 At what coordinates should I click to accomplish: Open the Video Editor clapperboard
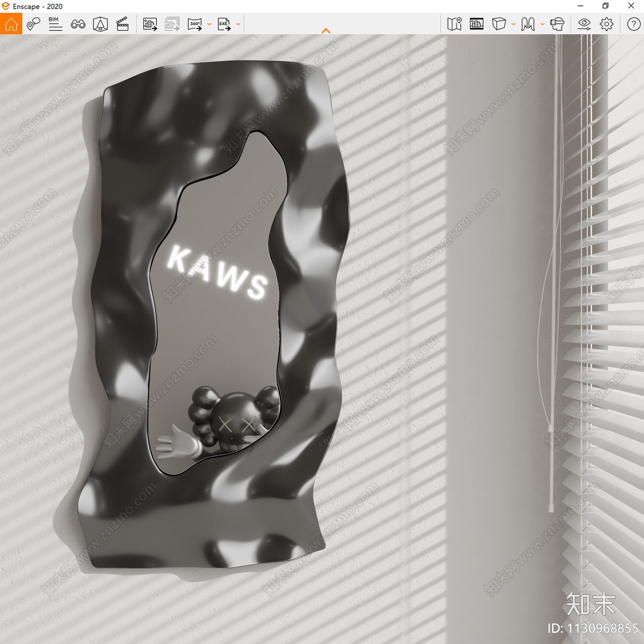coord(122,24)
